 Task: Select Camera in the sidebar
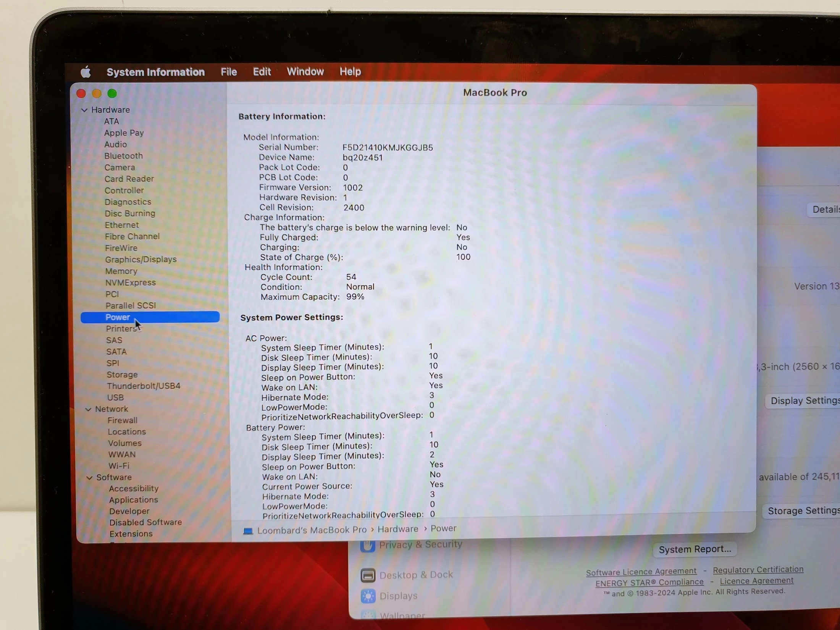120,167
